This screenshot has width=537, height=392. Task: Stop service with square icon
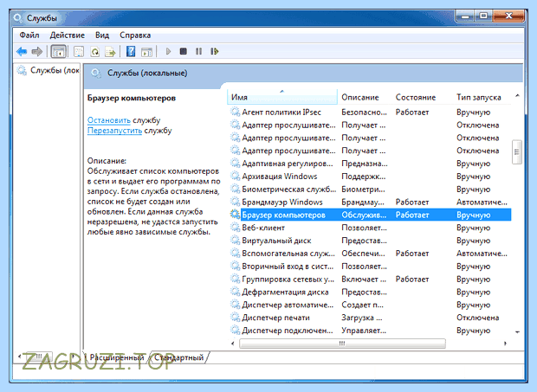click(184, 52)
